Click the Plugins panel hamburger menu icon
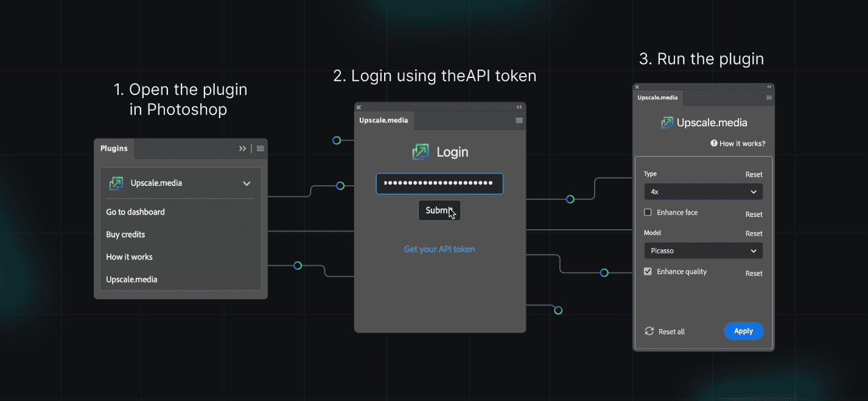Image resolution: width=868 pixels, height=401 pixels. pos(261,149)
